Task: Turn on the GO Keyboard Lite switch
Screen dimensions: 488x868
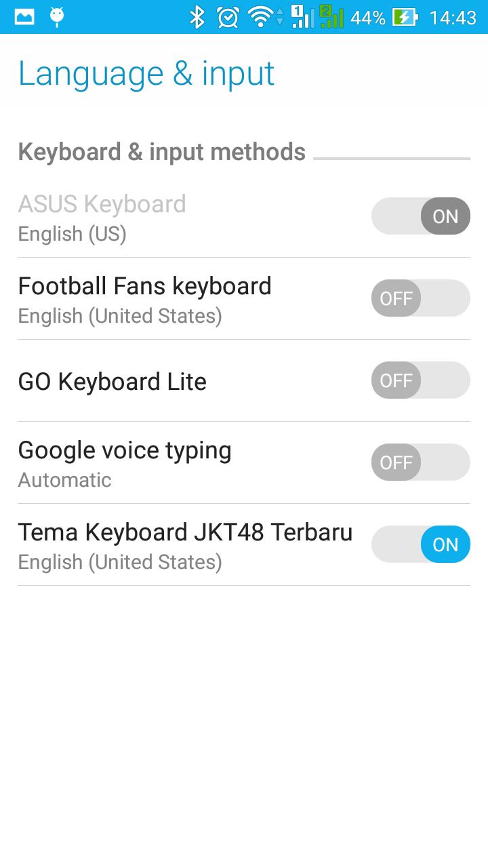Action: [420, 380]
